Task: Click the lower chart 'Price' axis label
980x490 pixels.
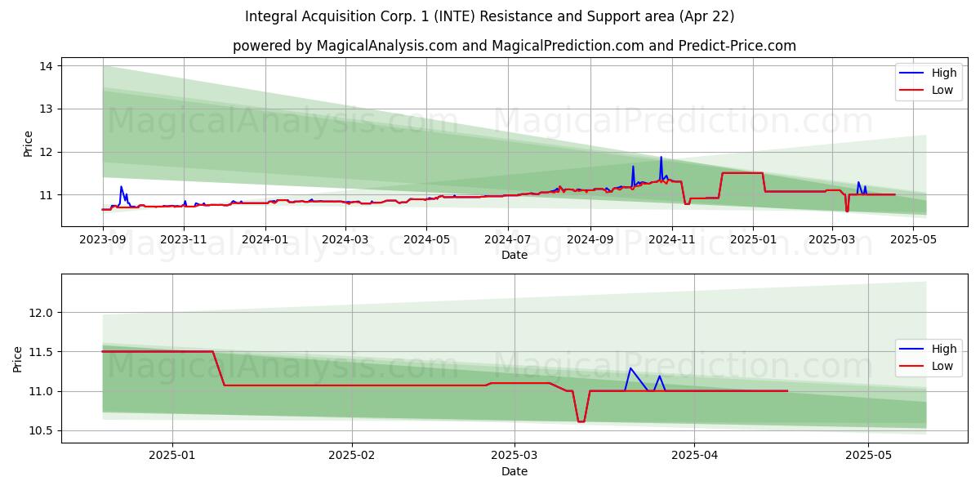Action: pos(18,359)
